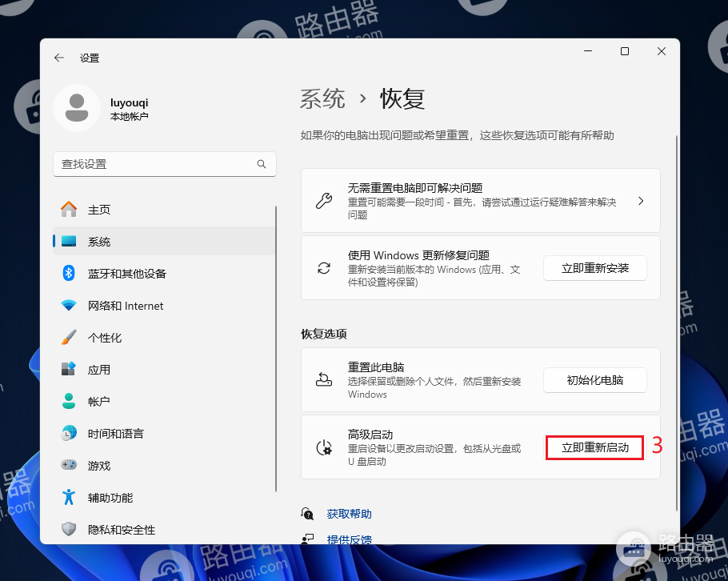Open 隐私和安全性 settings
Viewport: 728px width, 581px height.
(x=164, y=529)
